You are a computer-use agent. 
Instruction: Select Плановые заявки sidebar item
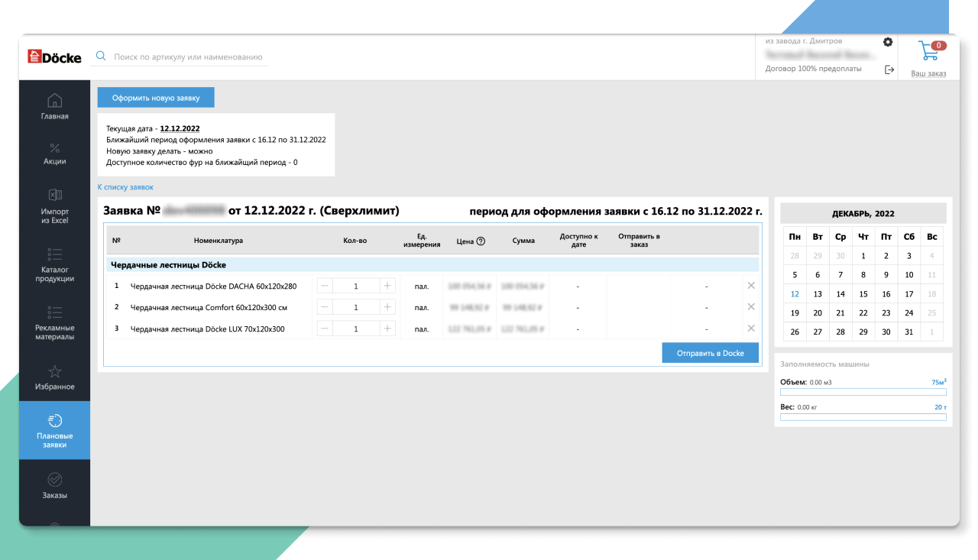(55, 430)
